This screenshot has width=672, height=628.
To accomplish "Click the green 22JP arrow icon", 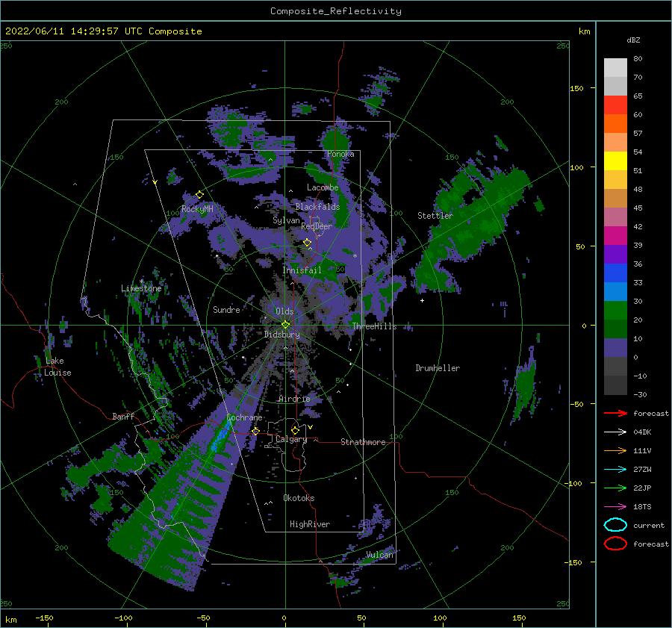I will 615,488.
